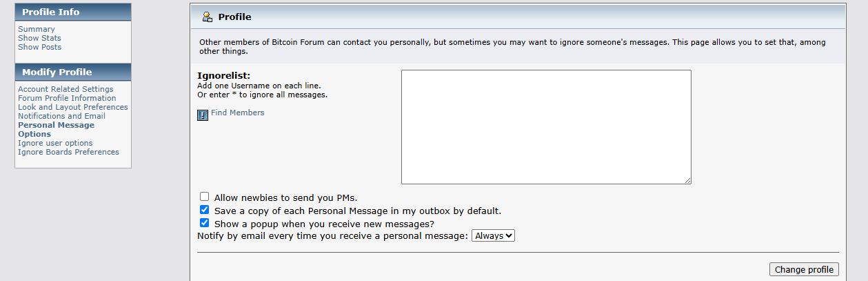Go to Account Related Settings
The image size is (868, 281).
[x=65, y=89]
